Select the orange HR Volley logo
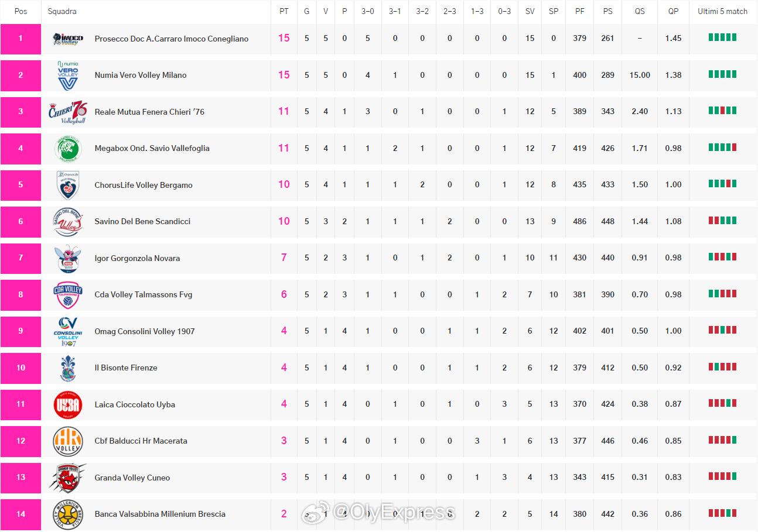 (68, 441)
